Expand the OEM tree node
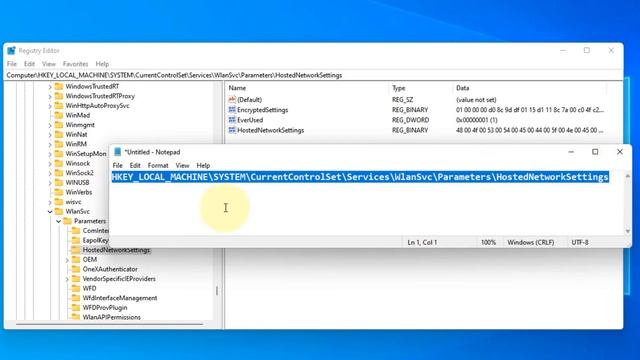 (67, 260)
